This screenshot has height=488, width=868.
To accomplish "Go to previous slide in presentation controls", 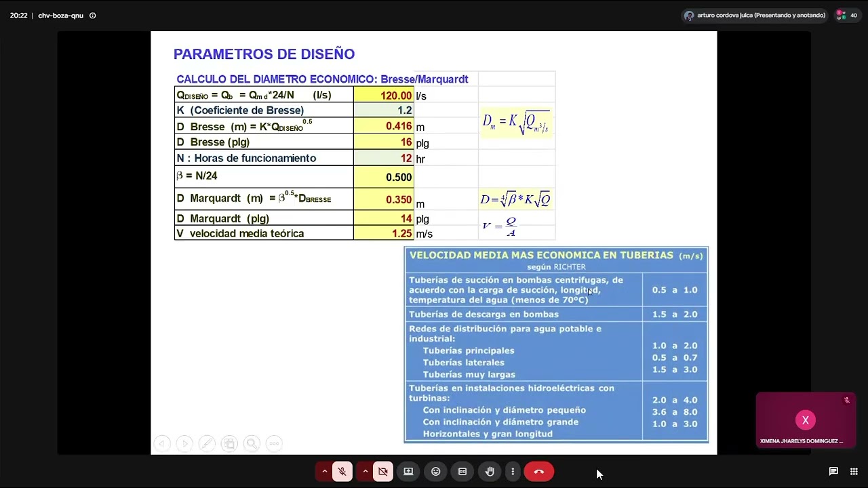I will (161, 444).
